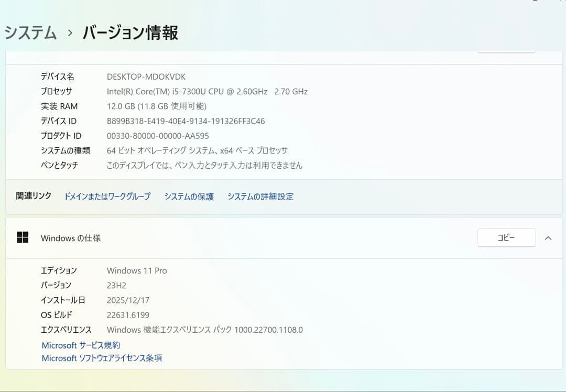Select the プロセッサ specification text
Screen dimensions: 566x392
click(207, 91)
